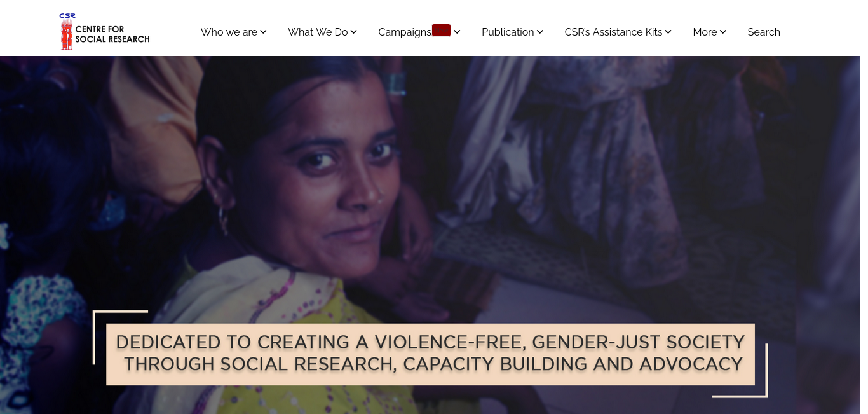Expand the chevron beside CSR's Assistance Kits
This screenshot has width=868, height=414.
pos(668,32)
